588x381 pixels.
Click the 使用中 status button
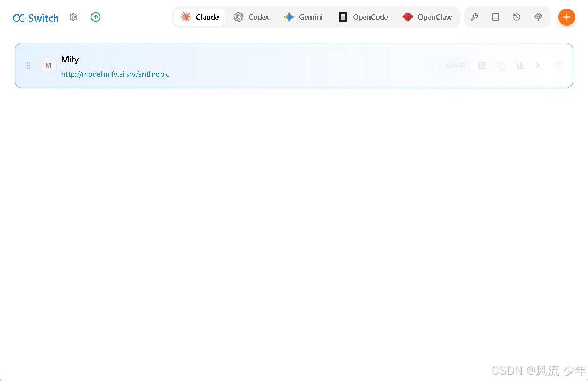451,65
